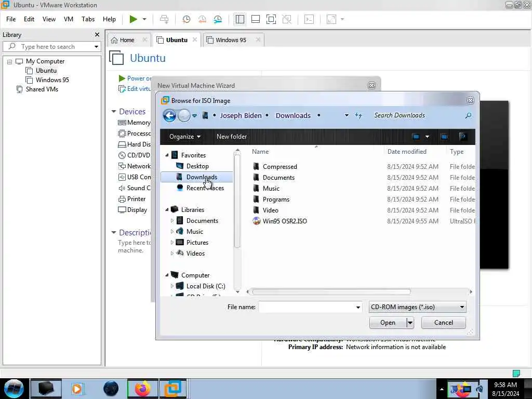Select Windows 95 in the Library tree
The height and width of the screenshot is (399, 532).
tap(52, 80)
